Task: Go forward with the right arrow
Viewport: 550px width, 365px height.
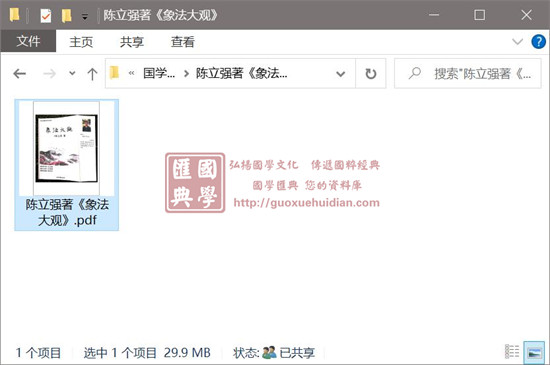Action: [x=49, y=74]
